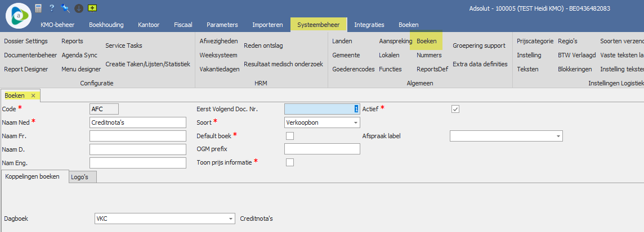
Task: Open Goederencodes
Action: [354, 69]
